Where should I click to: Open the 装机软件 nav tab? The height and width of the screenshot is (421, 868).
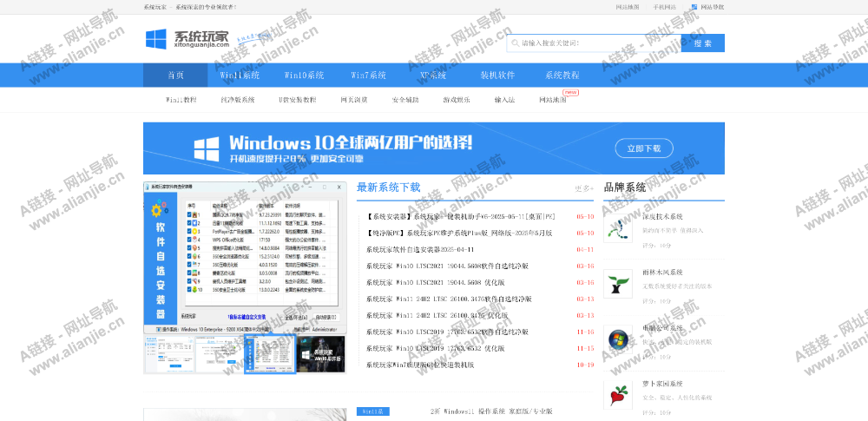tap(497, 76)
